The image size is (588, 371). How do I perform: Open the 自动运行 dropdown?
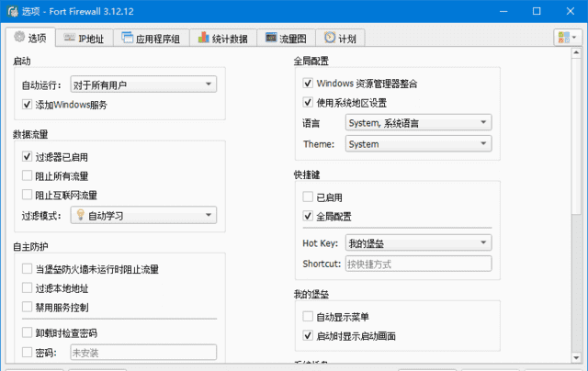pos(143,84)
